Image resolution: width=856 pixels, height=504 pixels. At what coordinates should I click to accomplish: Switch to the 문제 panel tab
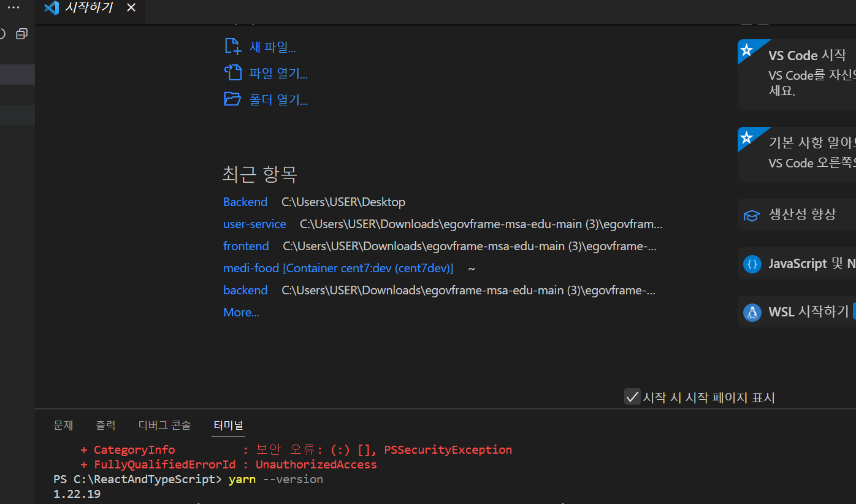point(63,425)
